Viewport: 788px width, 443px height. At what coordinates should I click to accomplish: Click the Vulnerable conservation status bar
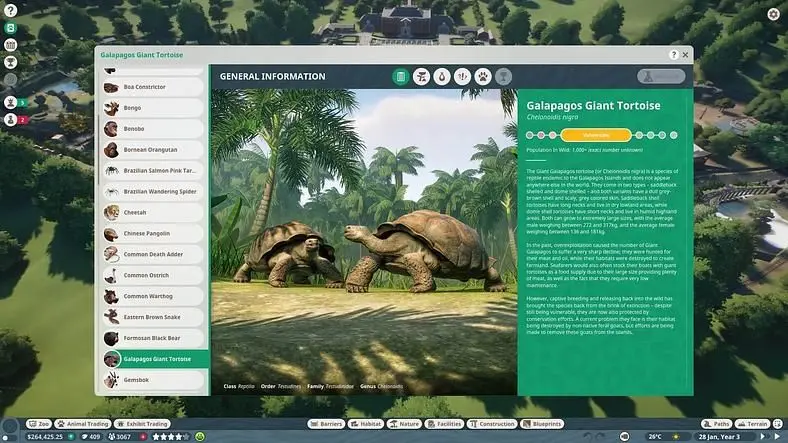pyautogui.click(x=596, y=135)
